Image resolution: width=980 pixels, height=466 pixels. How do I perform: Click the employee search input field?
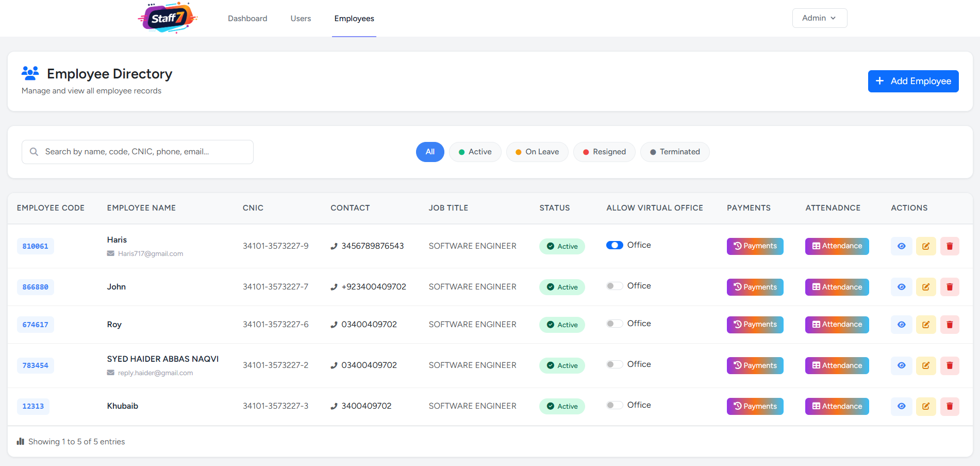[x=138, y=152]
